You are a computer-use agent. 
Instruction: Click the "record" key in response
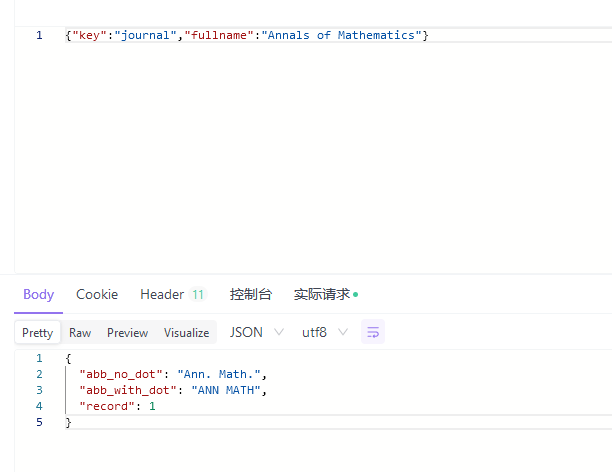(107, 406)
